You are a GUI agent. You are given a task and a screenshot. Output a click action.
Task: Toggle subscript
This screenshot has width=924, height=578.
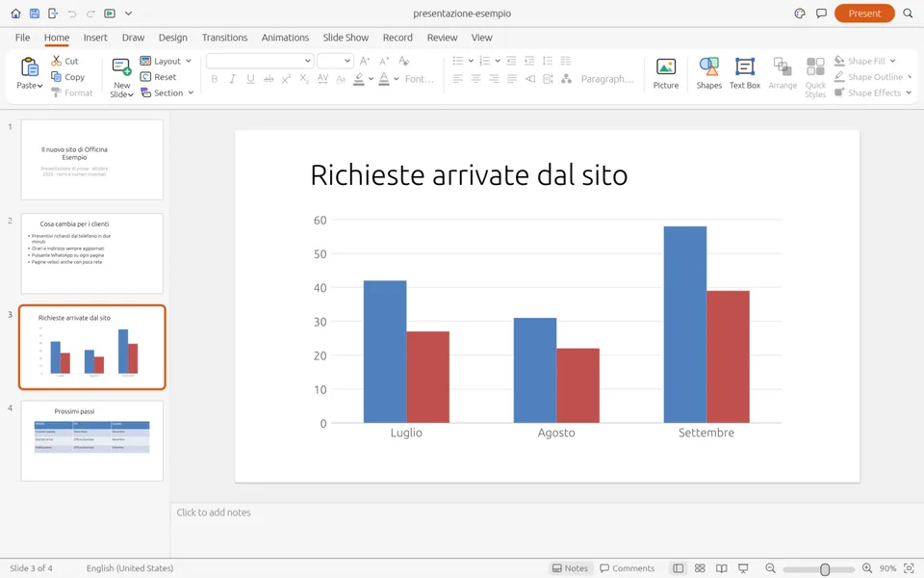pos(304,78)
